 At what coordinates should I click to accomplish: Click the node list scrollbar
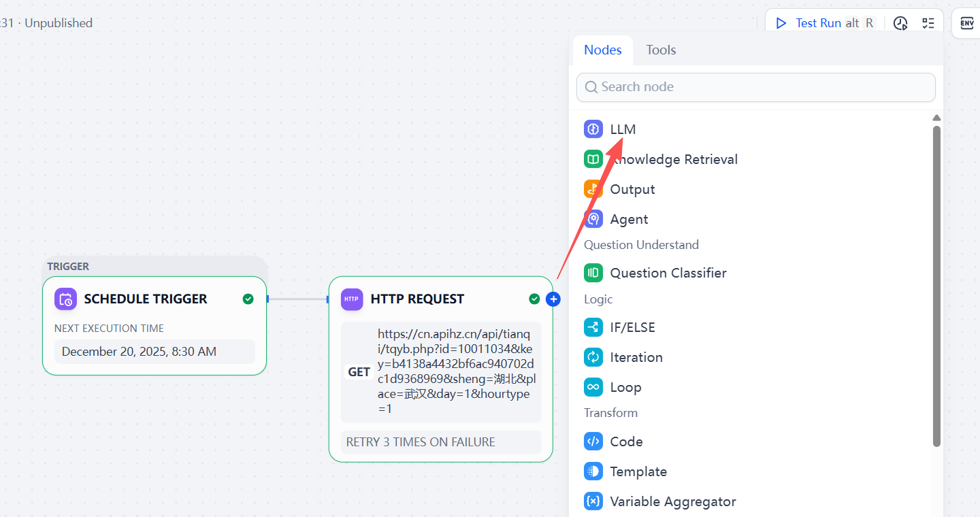coord(936,286)
